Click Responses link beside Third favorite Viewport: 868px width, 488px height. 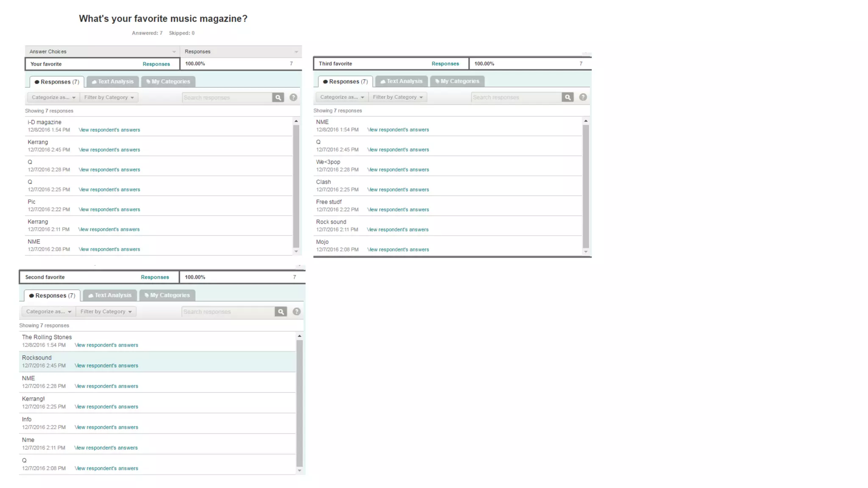[445, 64]
